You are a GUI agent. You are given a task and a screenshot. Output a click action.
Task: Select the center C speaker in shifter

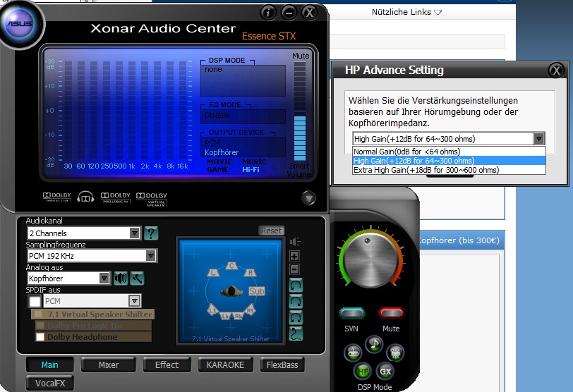(231, 266)
